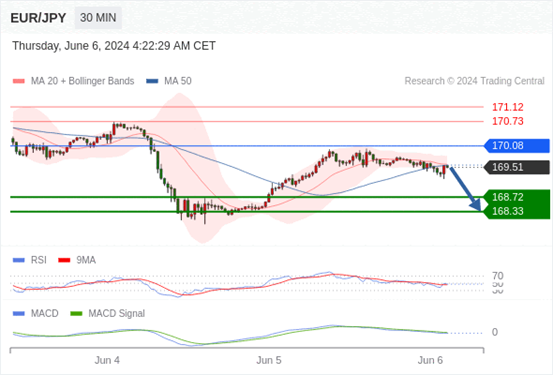This screenshot has width=553, height=375.
Task: Click the MACD zero level label
Action: 495,332
